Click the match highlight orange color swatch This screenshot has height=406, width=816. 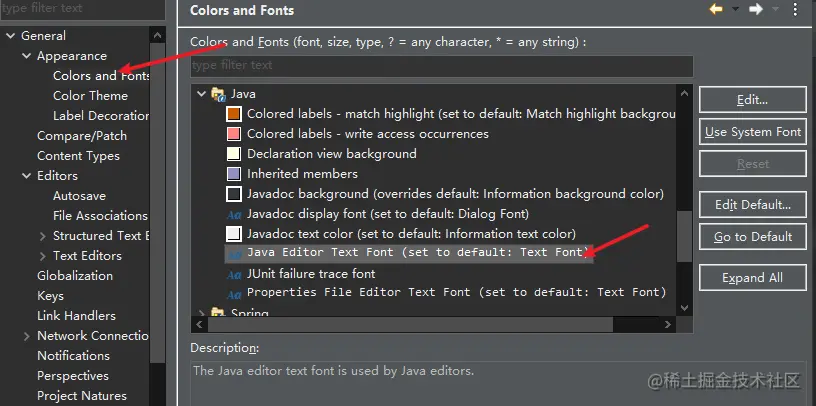tap(234, 114)
